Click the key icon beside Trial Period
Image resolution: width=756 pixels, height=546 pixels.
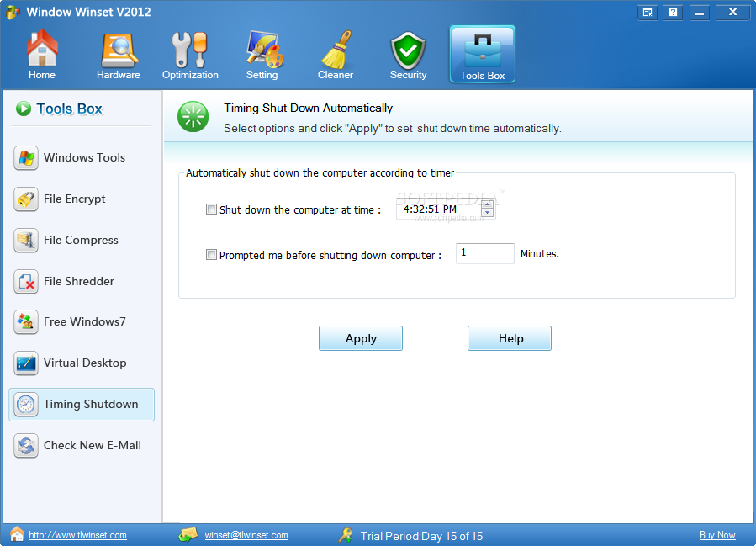click(346, 535)
